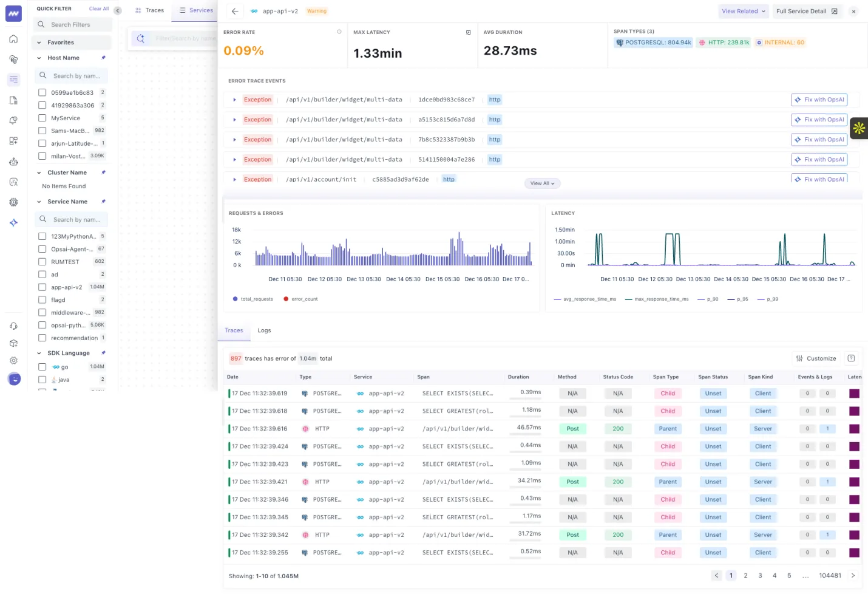Collapse the Cluster Name section
The height and width of the screenshot is (594, 868).
[39, 172]
